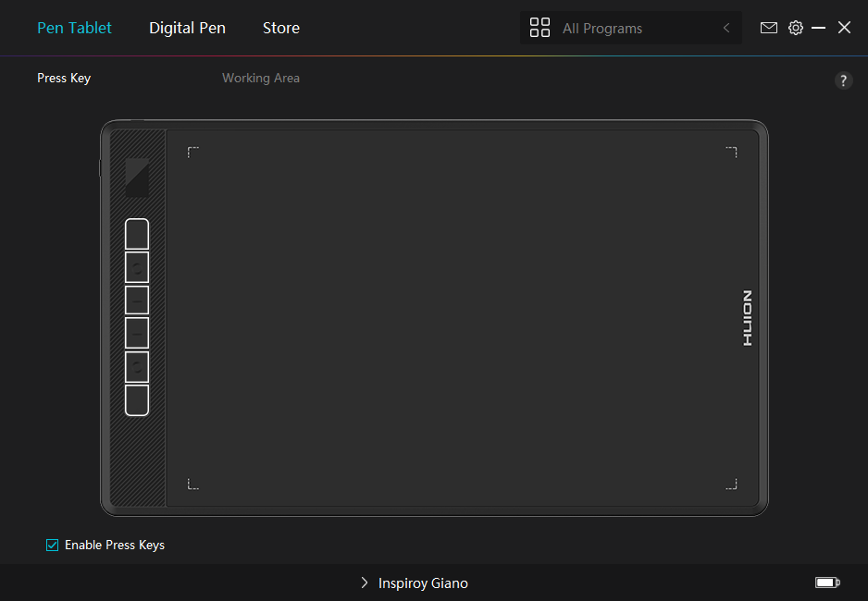This screenshot has width=868, height=601.
Task: Open the All Programs dropdown
Action: point(629,29)
